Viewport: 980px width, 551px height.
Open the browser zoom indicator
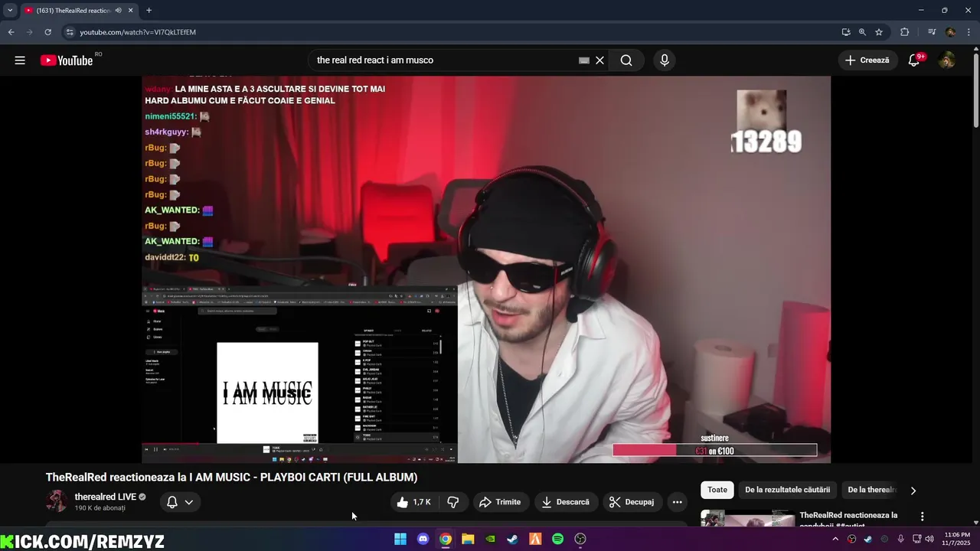click(x=862, y=32)
